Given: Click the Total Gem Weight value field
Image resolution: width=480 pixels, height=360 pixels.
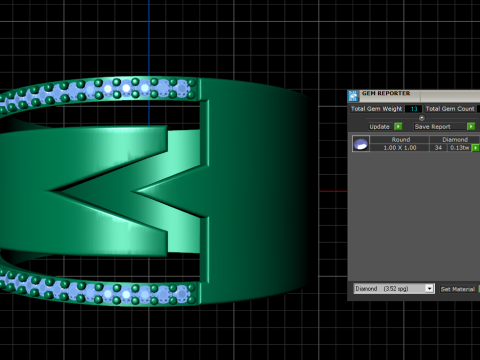Looking at the screenshot, I should pos(413,109).
